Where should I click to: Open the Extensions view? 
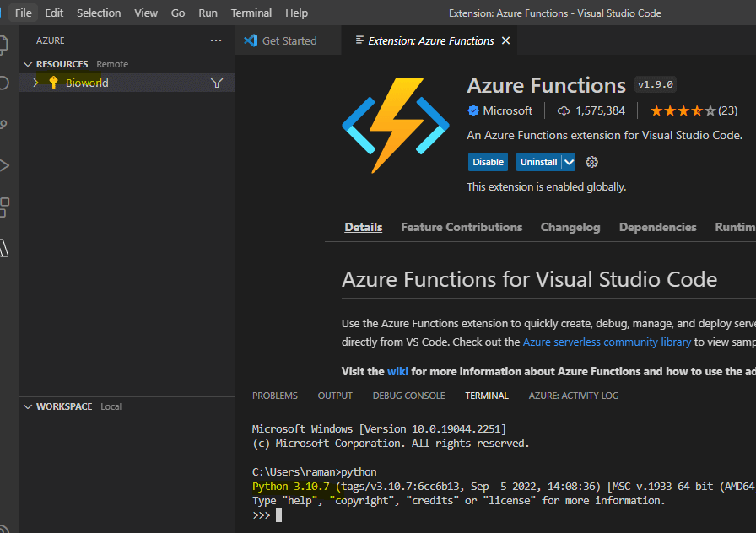(7, 206)
